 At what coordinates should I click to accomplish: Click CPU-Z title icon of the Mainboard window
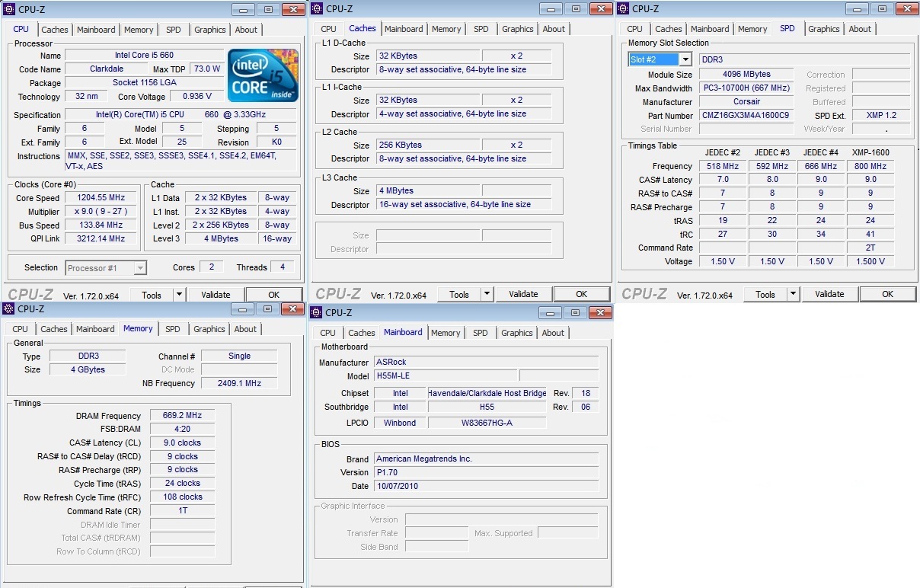(316, 312)
